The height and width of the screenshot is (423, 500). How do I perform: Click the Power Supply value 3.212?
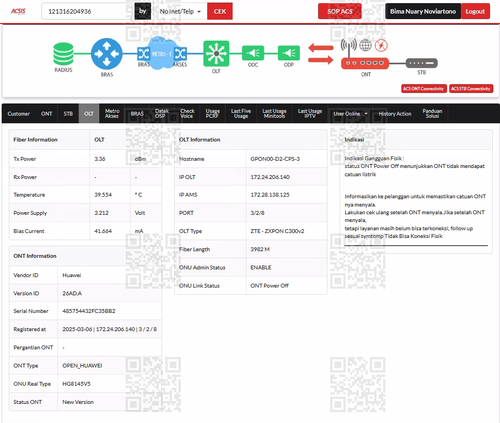[101, 213]
